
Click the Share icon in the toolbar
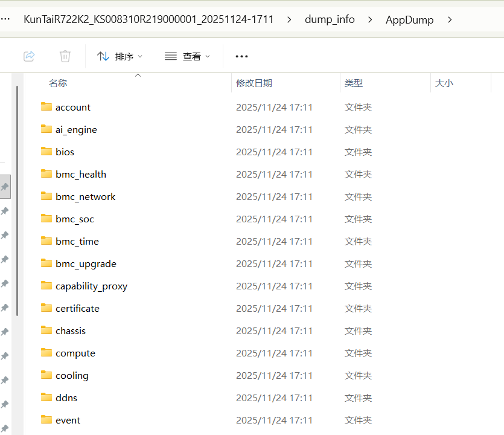pos(29,56)
